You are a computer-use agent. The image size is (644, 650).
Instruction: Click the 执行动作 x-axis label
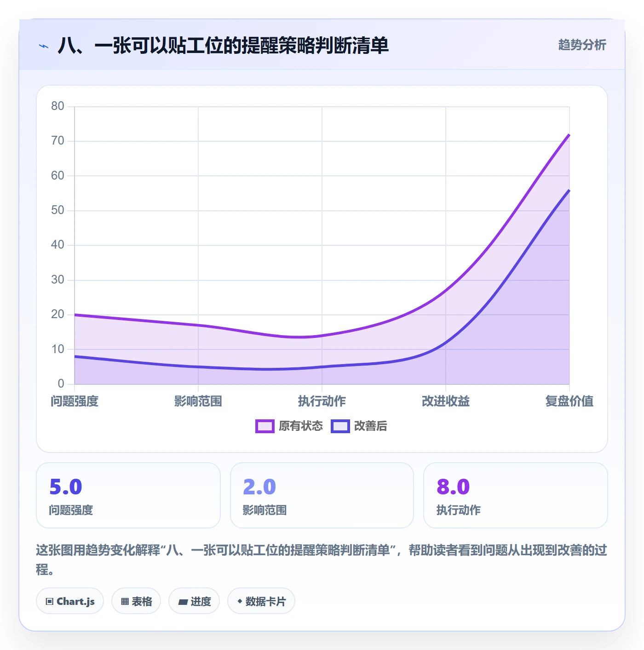tap(322, 401)
